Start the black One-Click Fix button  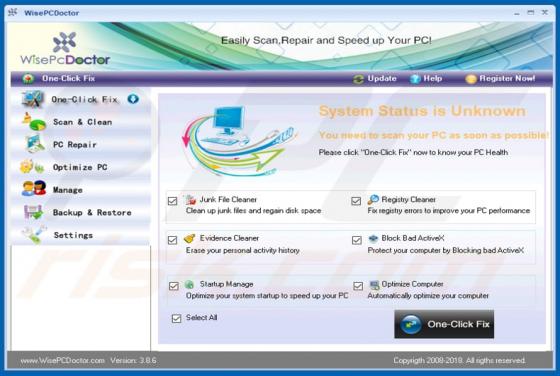(444, 324)
